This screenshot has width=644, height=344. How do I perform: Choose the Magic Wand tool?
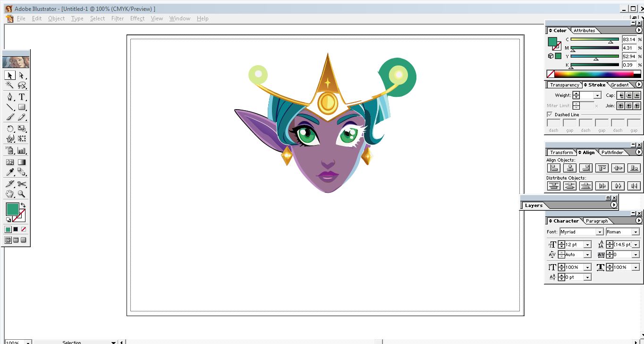(x=9, y=86)
